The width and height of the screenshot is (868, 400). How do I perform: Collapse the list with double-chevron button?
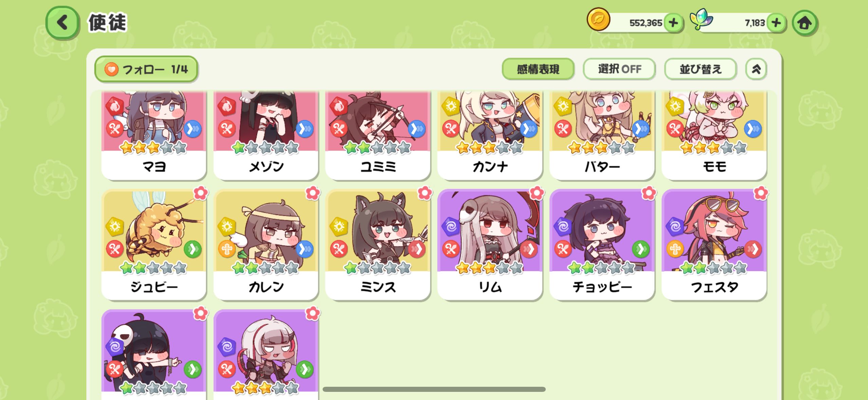[x=756, y=69]
